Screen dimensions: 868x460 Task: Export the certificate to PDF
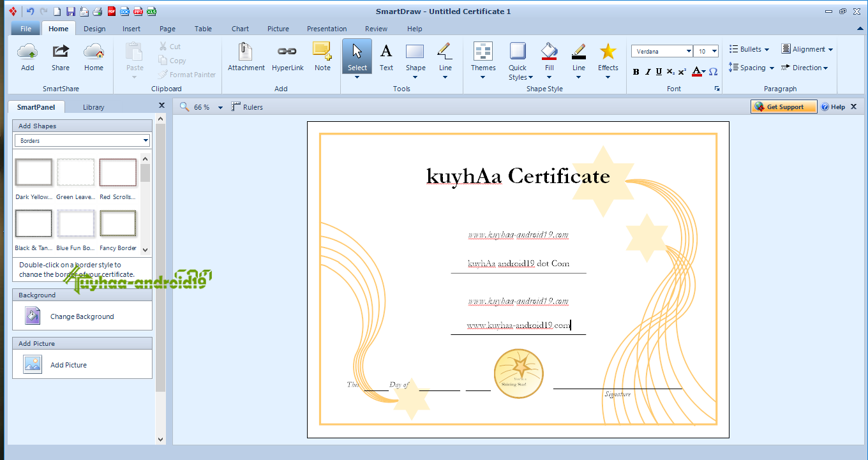112,11
